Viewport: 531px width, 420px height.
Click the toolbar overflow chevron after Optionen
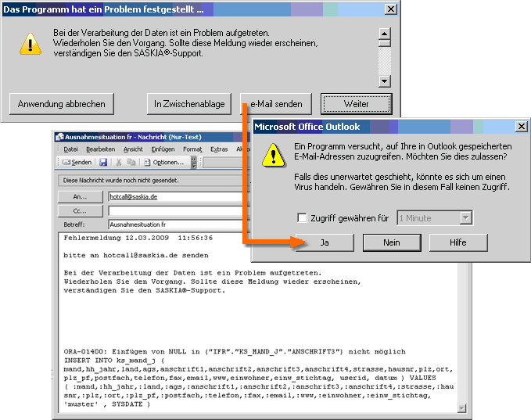(x=193, y=162)
